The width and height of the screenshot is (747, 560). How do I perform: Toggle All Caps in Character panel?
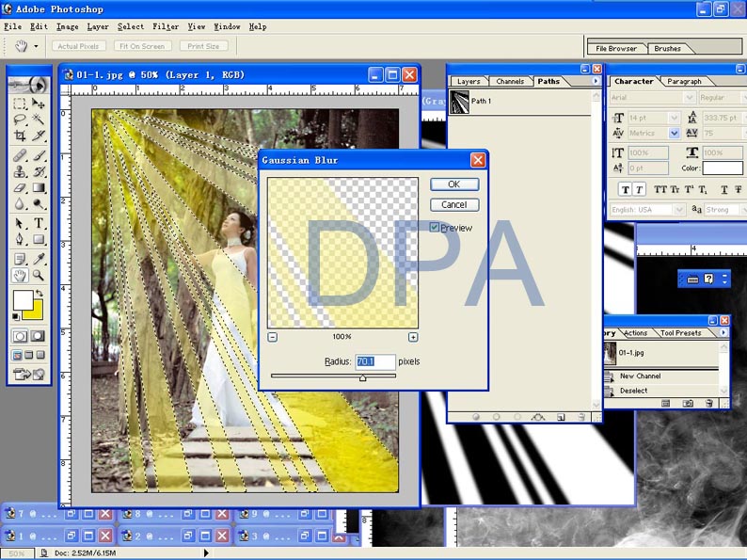(x=660, y=190)
